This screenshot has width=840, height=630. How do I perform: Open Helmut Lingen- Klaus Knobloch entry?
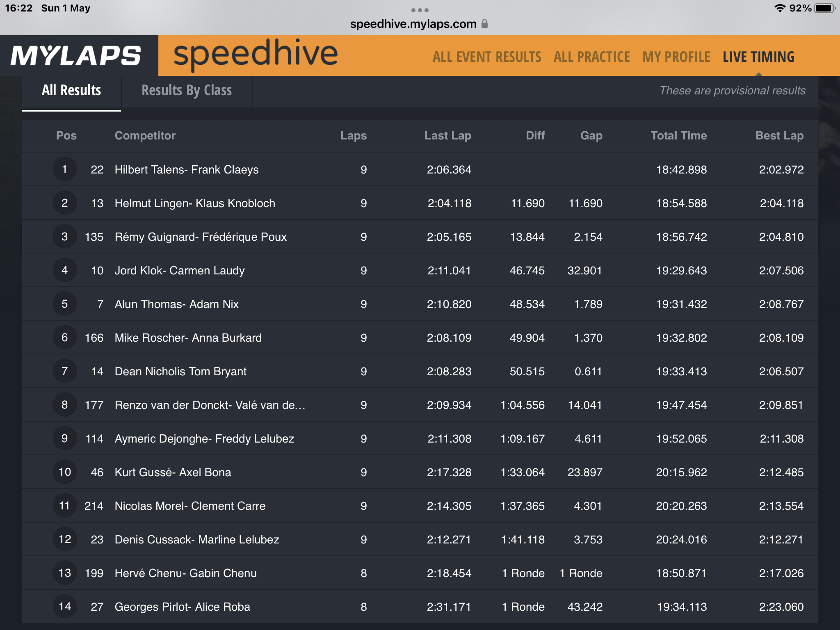pos(420,203)
